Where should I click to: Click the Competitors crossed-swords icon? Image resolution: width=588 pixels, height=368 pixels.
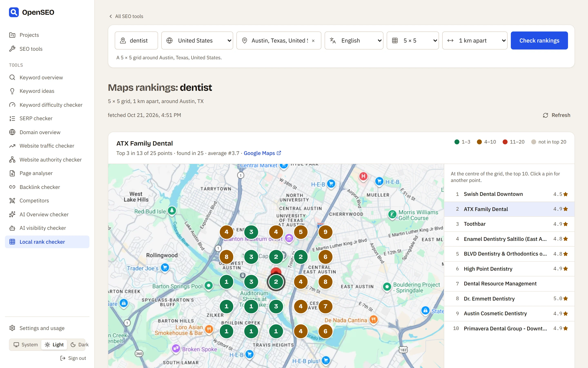pos(12,201)
